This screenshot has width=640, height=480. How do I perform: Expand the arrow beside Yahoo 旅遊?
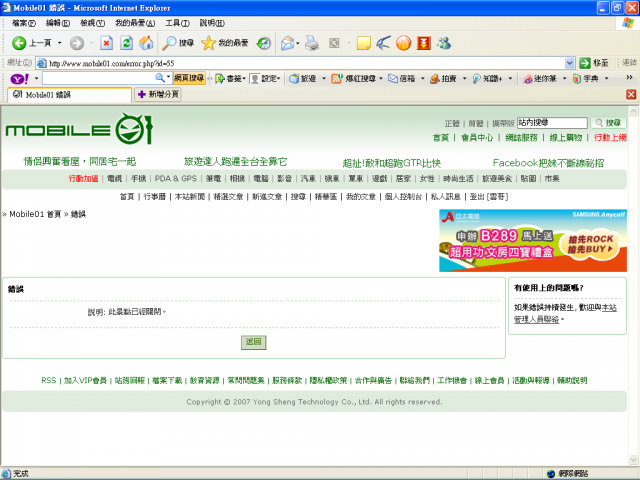click(324, 78)
